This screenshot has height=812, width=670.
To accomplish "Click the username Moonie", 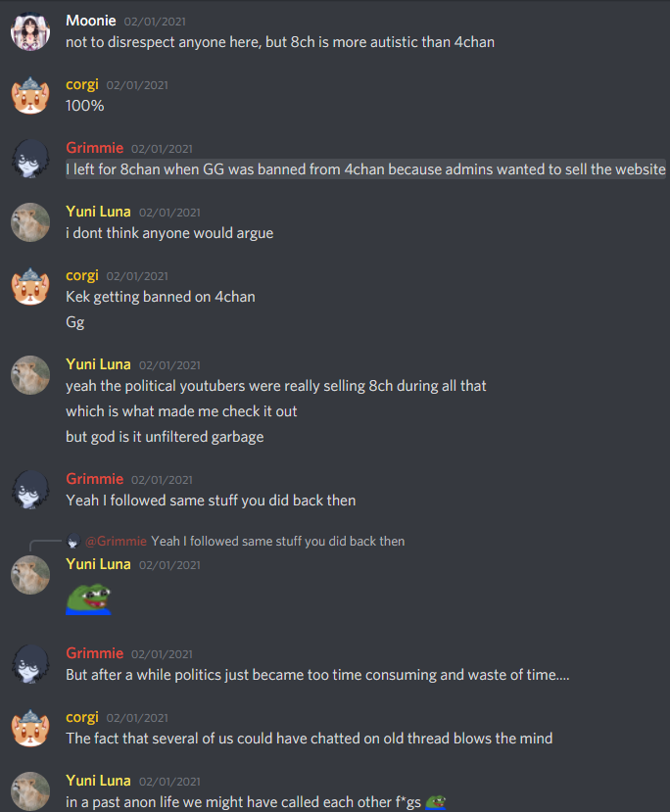I will (91, 21).
